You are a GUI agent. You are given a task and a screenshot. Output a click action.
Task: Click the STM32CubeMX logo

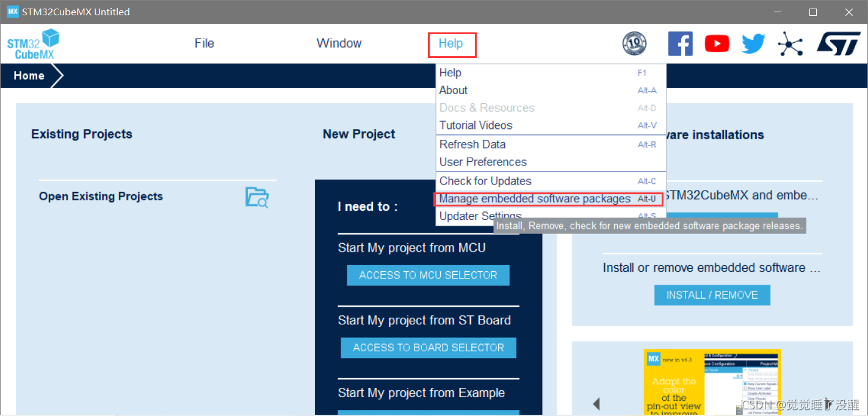pyautogui.click(x=33, y=44)
